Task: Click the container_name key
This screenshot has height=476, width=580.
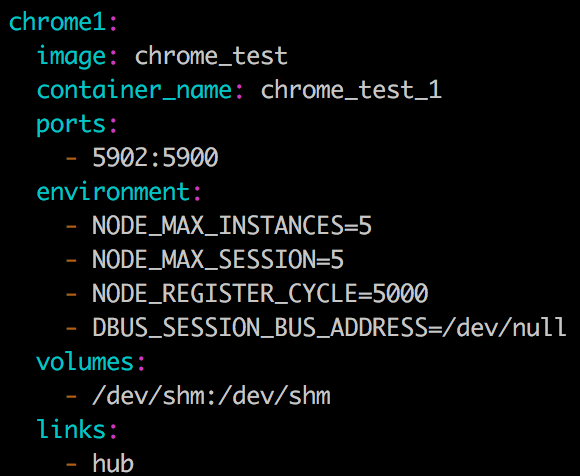Action: 134,90
